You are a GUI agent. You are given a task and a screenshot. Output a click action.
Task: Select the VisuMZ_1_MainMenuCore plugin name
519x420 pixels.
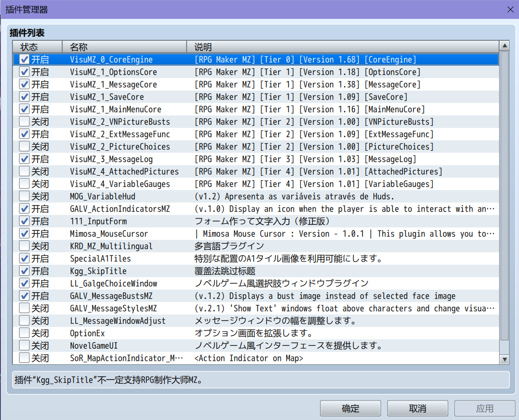coord(115,109)
